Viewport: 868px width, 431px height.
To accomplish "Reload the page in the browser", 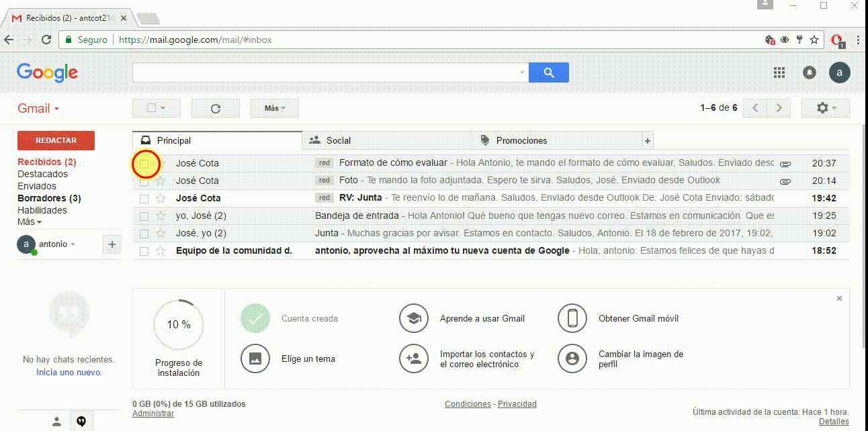I will click(46, 40).
